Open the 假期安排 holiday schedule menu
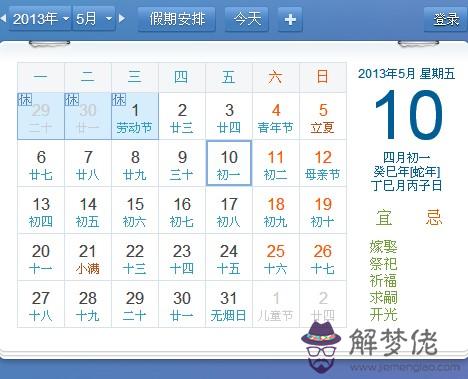 click(177, 19)
